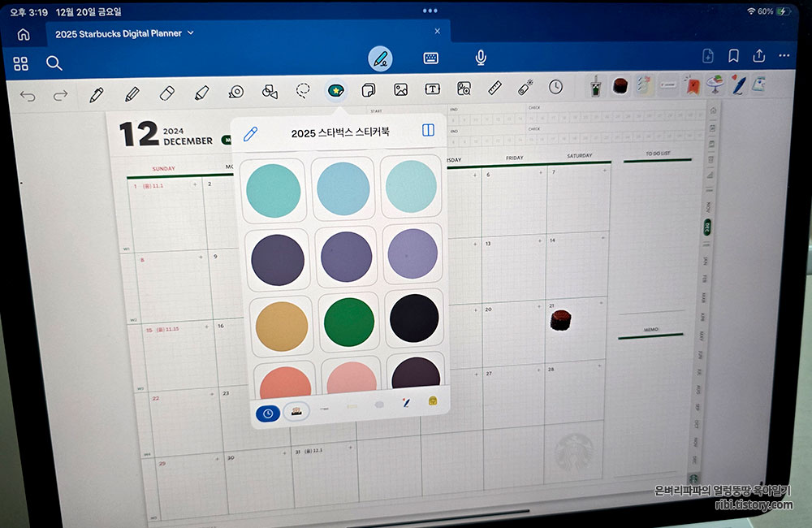
Task: Select the sticky note tool
Action: click(368, 90)
